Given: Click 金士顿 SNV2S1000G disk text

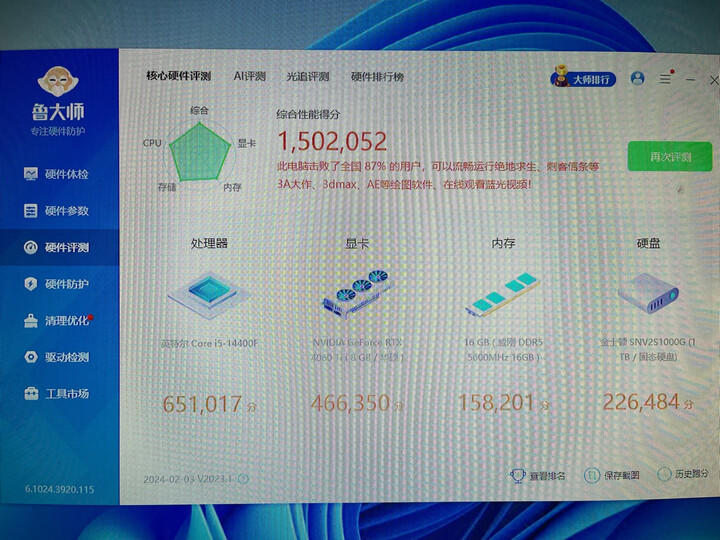Looking at the screenshot, I should 648,349.
